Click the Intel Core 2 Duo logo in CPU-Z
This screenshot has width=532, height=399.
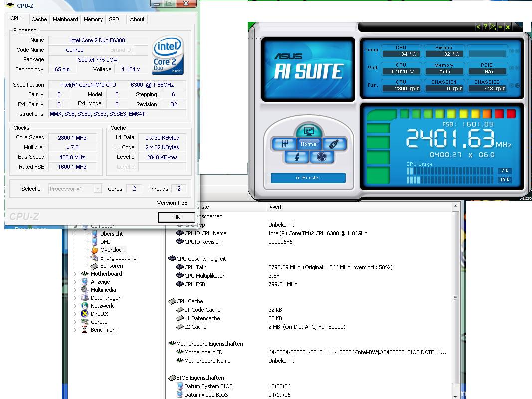(168, 55)
